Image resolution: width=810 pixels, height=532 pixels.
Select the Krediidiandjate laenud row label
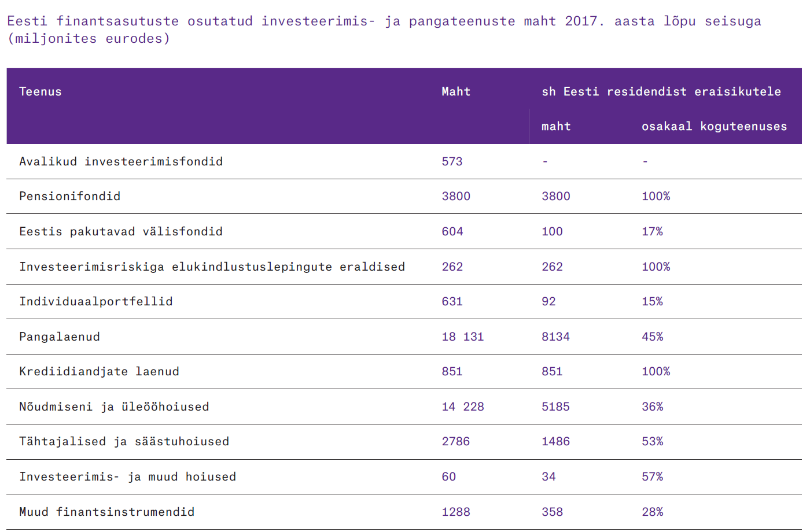tap(99, 371)
